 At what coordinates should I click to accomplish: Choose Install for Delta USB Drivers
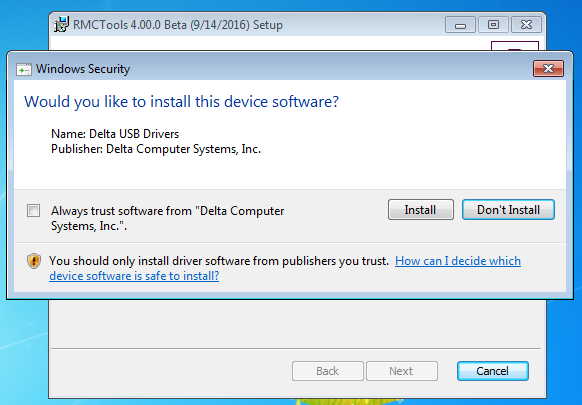(421, 210)
